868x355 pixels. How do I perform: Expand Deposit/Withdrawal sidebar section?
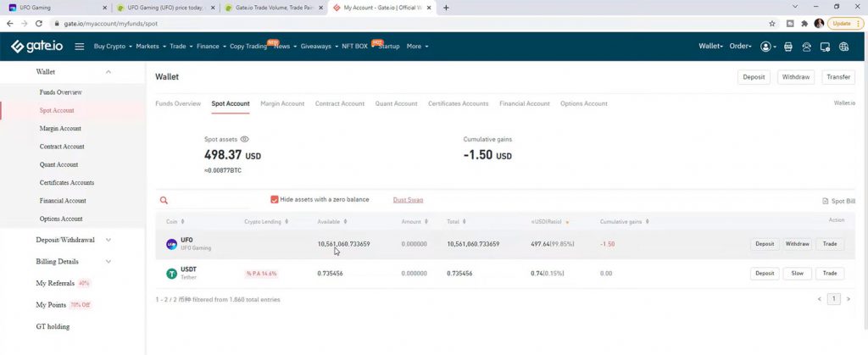coord(108,240)
